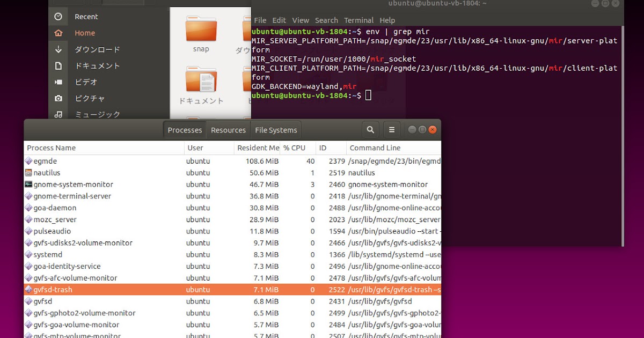This screenshot has width=644, height=338.
Task: Switch to the File Systems tab
Action: click(x=276, y=130)
